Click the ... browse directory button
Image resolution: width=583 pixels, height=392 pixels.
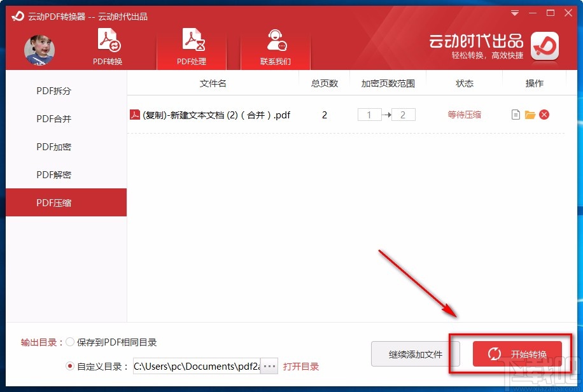pyautogui.click(x=269, y=366)
